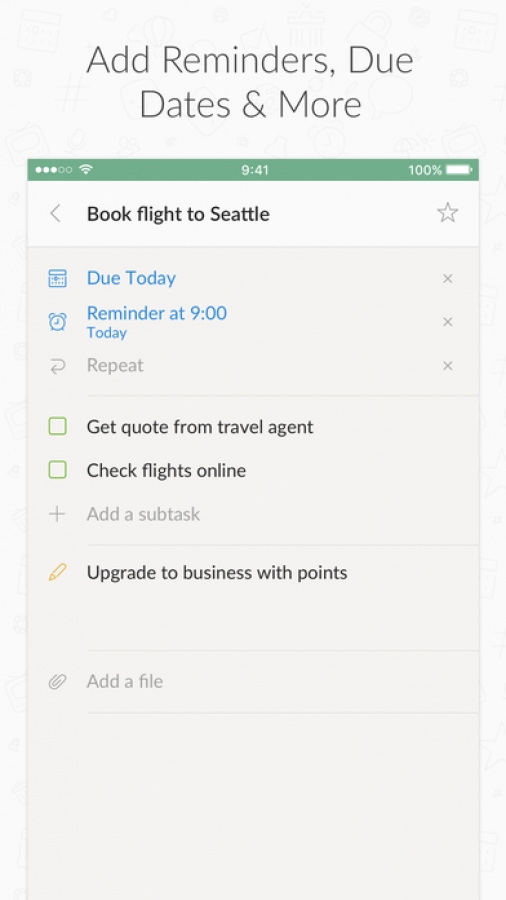
Task: Tap the repeat arrows icon
Action: 57,366
